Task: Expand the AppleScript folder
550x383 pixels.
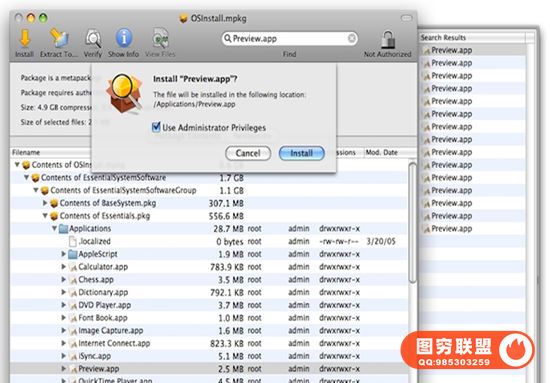Action: coord(63,254)
